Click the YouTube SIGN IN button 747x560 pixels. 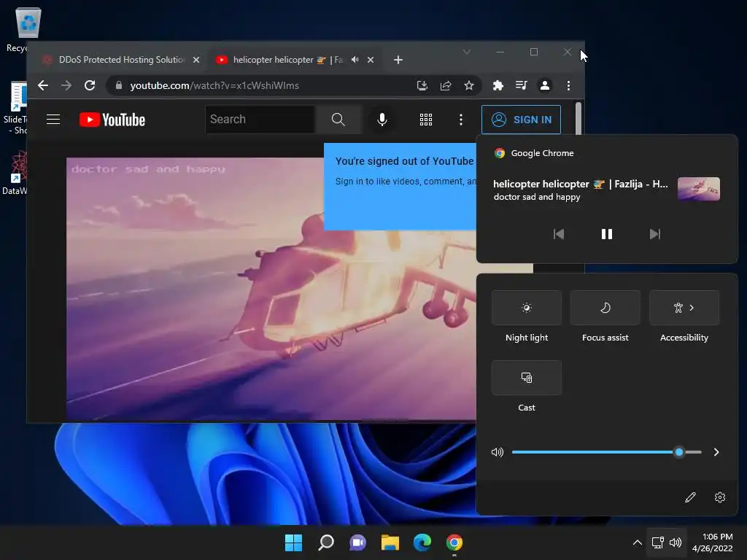click(521, 120)
